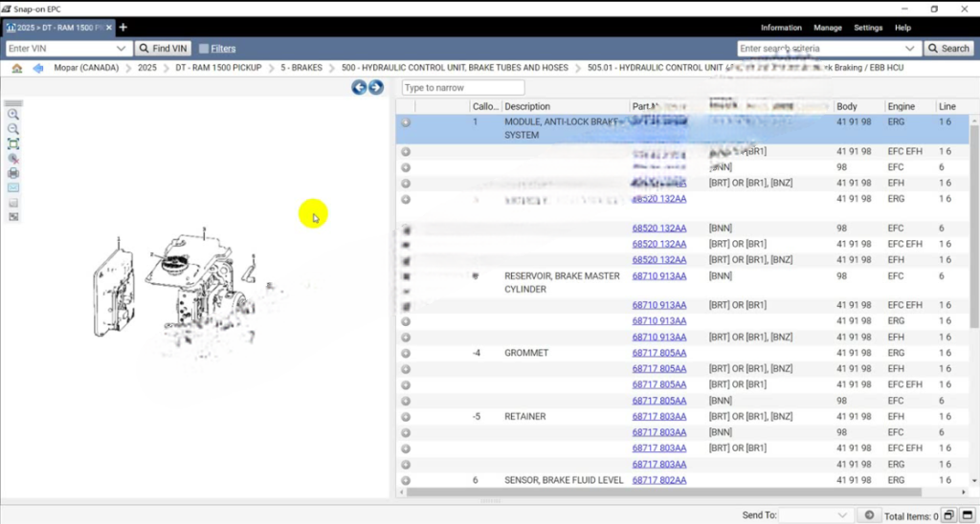The width and height of the screenshot is (980, 524).
Task: Click the Type to narrow filter field
Action: [462, 88]
